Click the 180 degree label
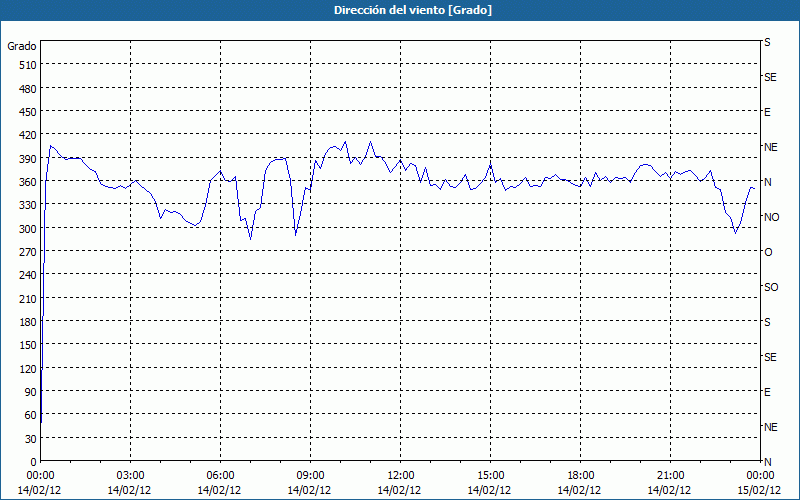Image resolution: width=800 pixels, height=500 pixels. coord(28,322)
